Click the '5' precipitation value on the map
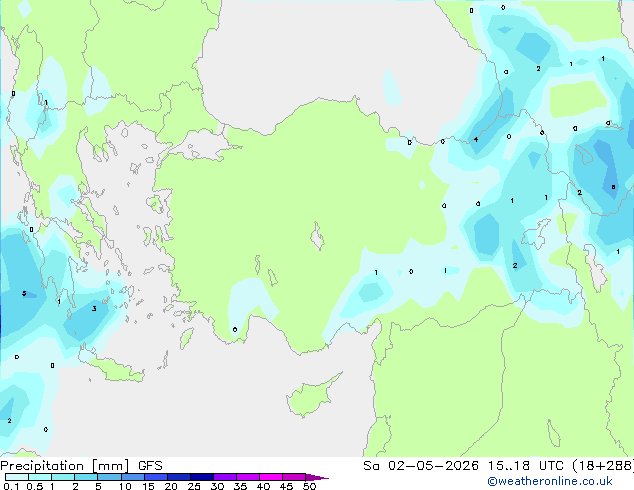 [24, 294]
